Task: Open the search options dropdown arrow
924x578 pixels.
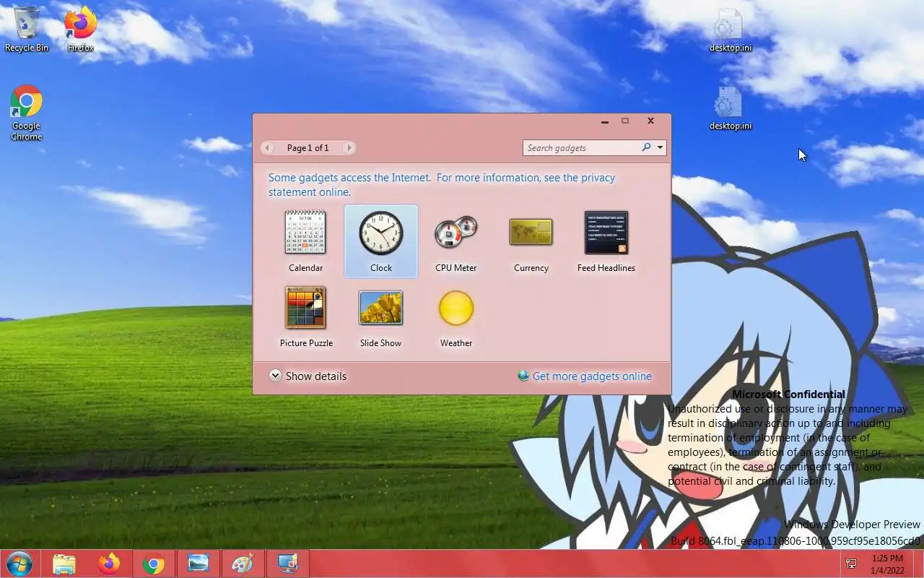Action: coord(660,147)
